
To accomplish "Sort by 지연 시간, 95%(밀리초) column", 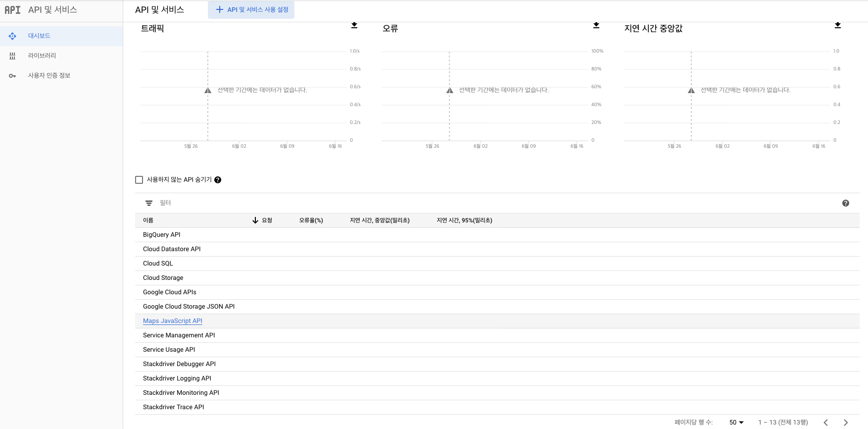I will coord(464,220).
